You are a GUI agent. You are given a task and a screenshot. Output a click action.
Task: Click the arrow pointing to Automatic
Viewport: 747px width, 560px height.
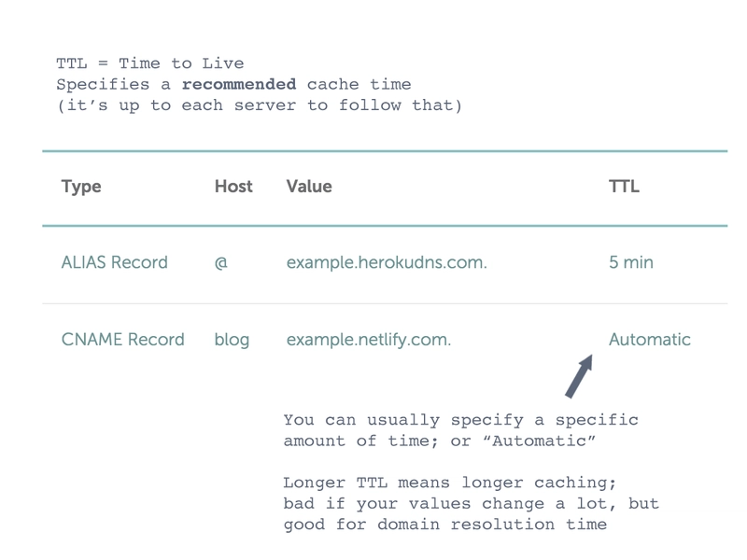[579, 376]
